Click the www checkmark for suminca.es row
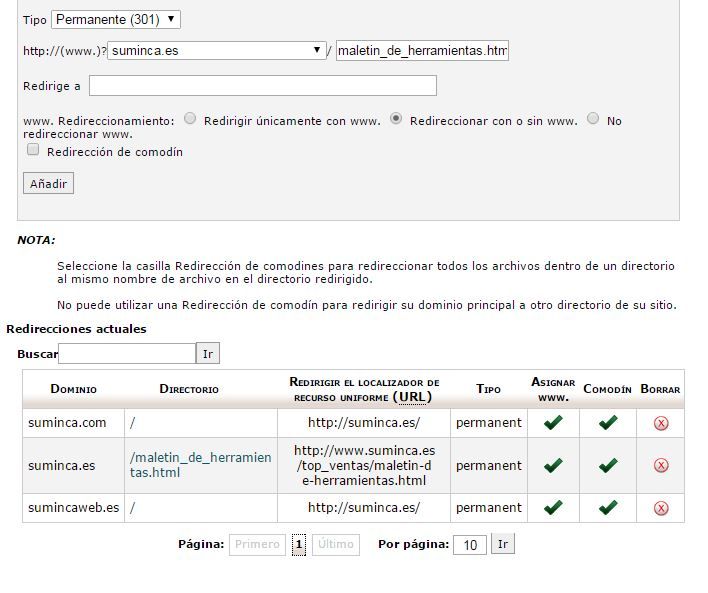This screenshot has height=593, width=708. tap(553, 465)
